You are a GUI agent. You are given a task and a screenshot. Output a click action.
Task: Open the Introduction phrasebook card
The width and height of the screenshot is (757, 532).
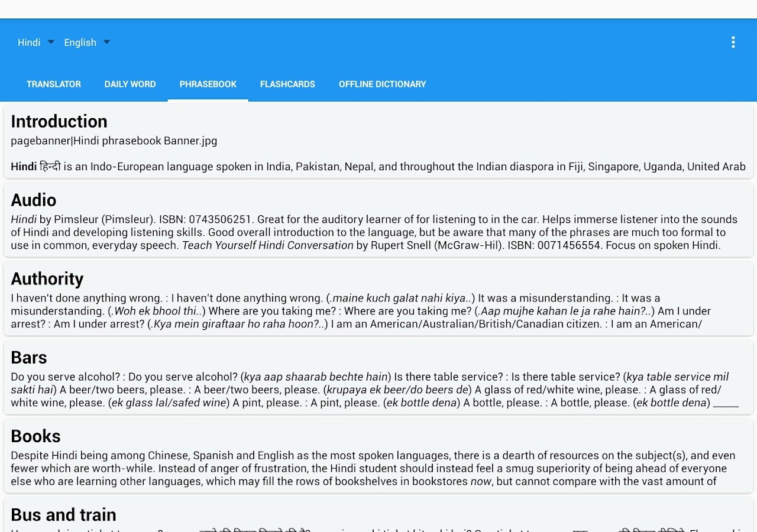pyautogui.click(x=378, y=141)
